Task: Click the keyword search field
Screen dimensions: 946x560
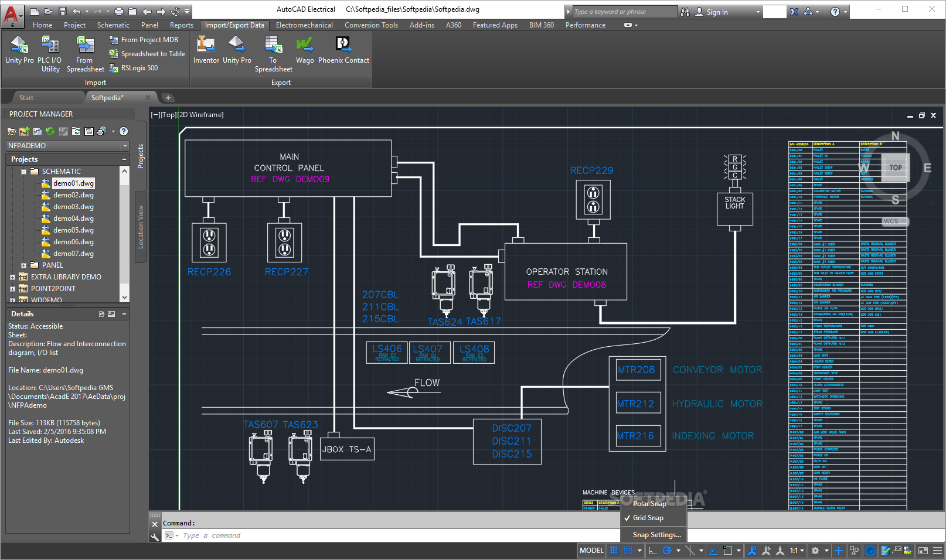Action: (624, 12)
